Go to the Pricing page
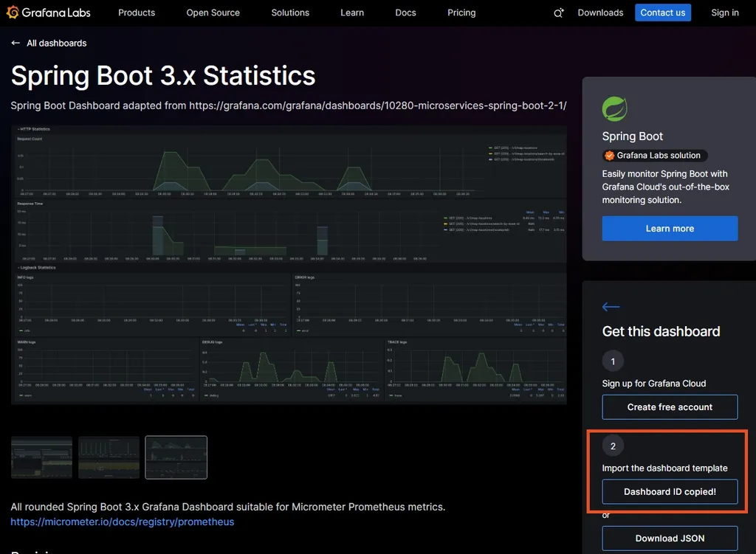This screenshot has height=554, width=756. click(x=461, y=13)
